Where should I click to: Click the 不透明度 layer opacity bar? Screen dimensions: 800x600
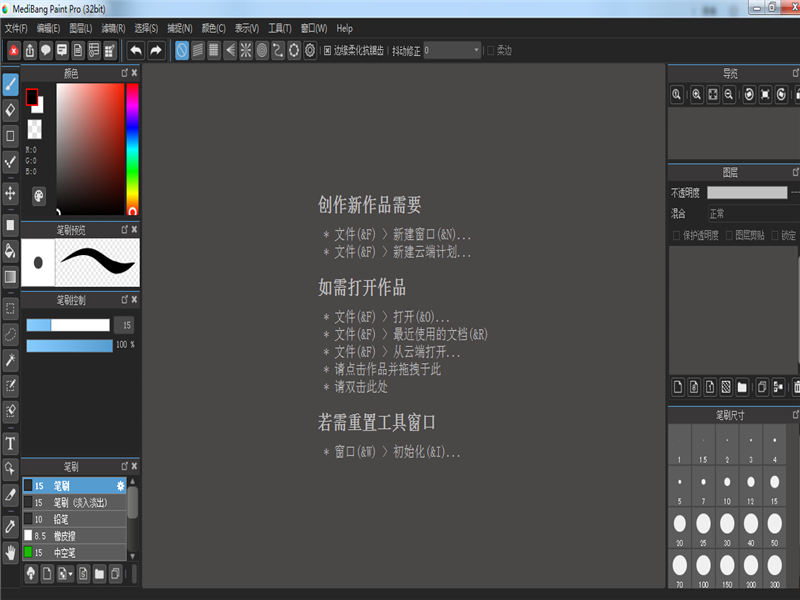[747, 192]
